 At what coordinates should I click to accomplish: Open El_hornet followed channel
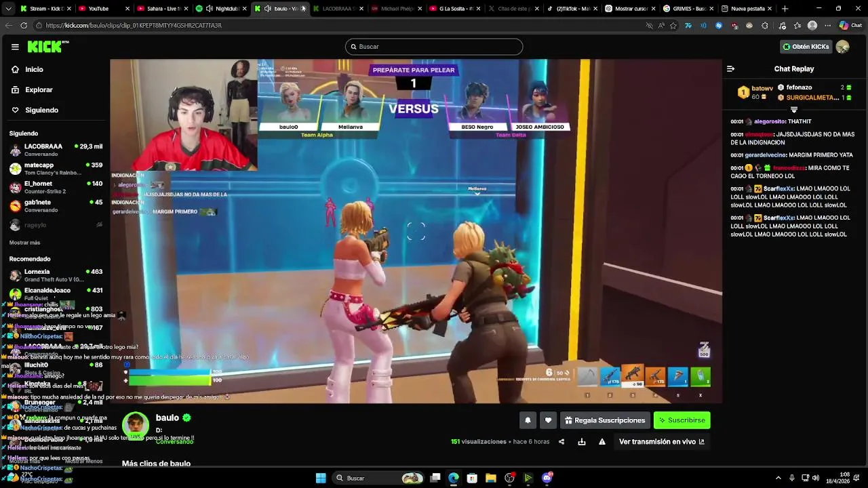tap(56, 187)
